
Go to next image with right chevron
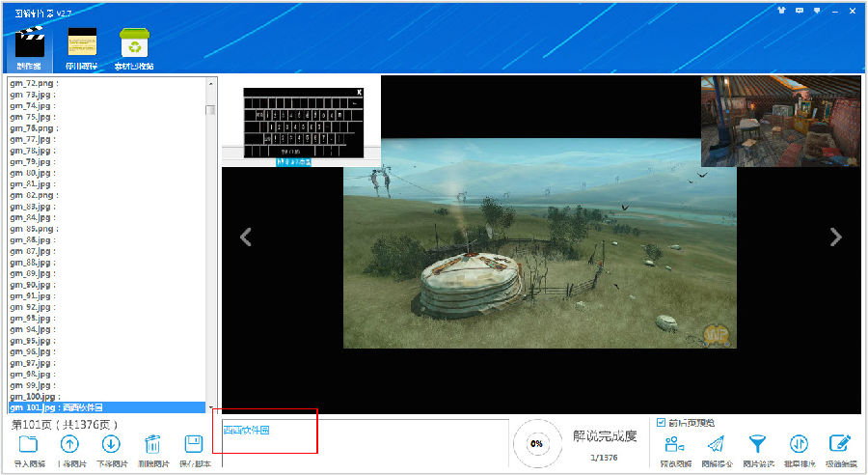(x=836, y=237)
